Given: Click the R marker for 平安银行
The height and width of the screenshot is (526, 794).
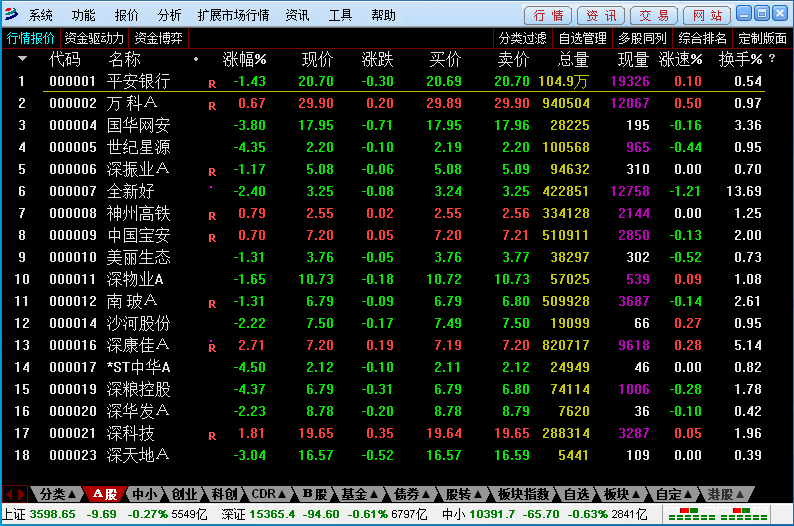Looking at the screenshot, I should (212, 84).
